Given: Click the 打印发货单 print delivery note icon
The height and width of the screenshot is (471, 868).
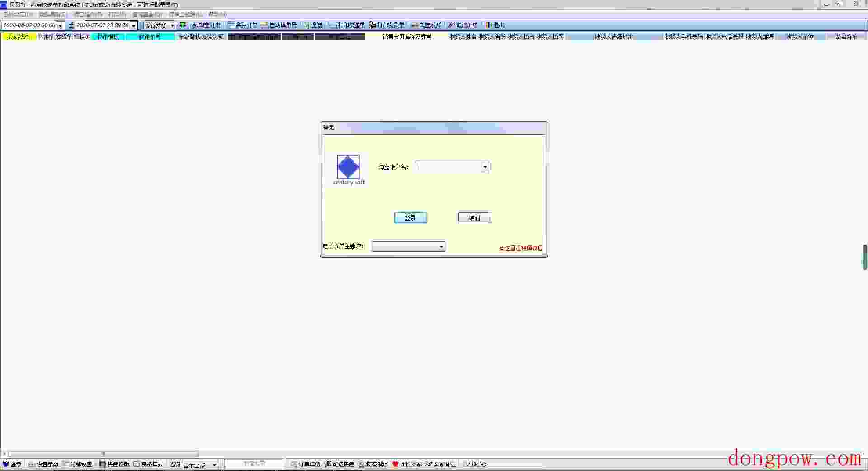Looking at the screenshot, I should (x=373, y=25).
